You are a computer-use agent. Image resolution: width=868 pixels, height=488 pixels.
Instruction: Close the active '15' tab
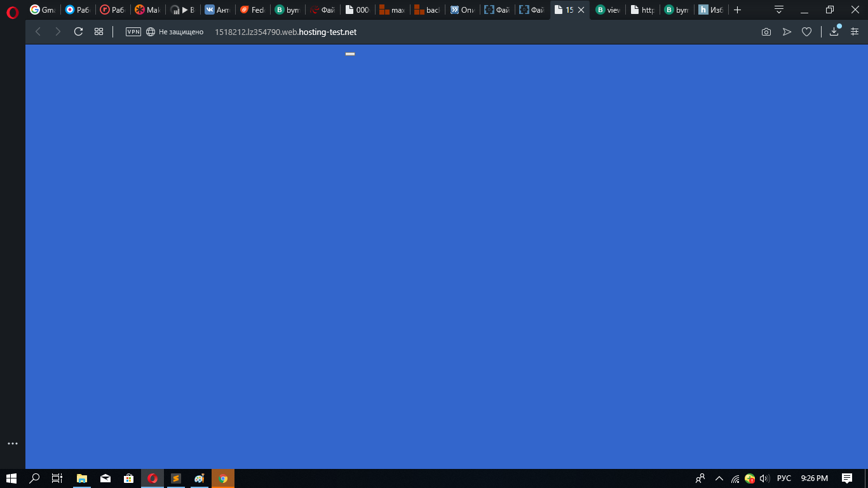click(x=581, y=10)
